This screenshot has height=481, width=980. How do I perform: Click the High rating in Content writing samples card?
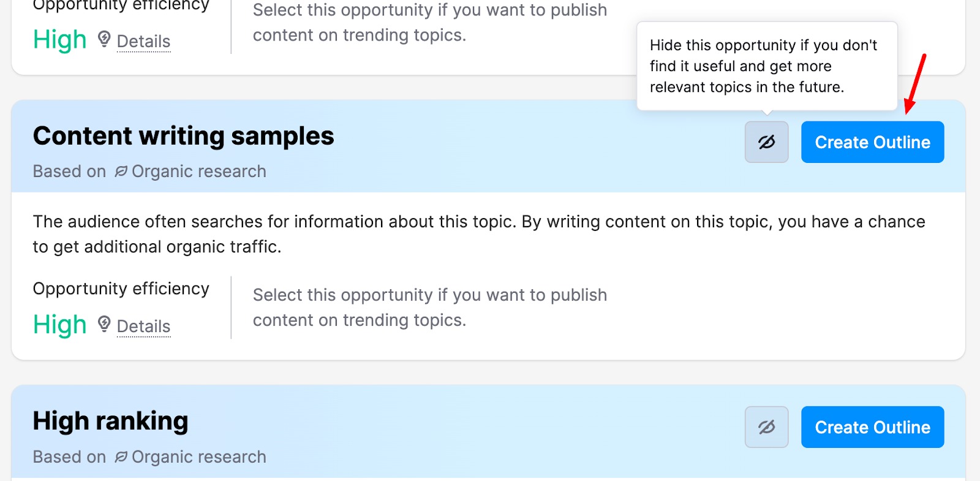coord(59,325)
